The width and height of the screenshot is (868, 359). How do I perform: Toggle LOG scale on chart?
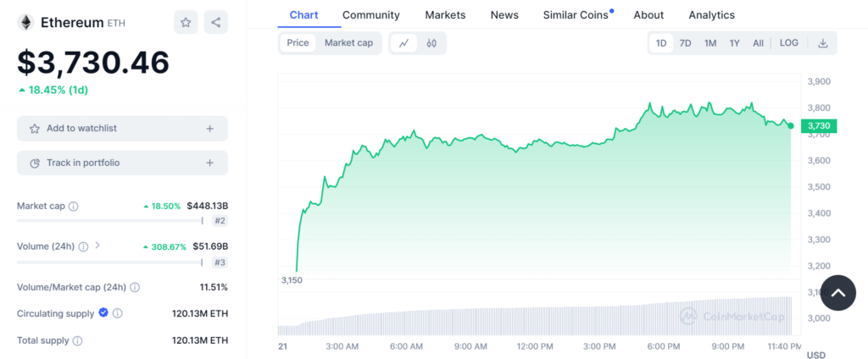click(x=789, y=43)
